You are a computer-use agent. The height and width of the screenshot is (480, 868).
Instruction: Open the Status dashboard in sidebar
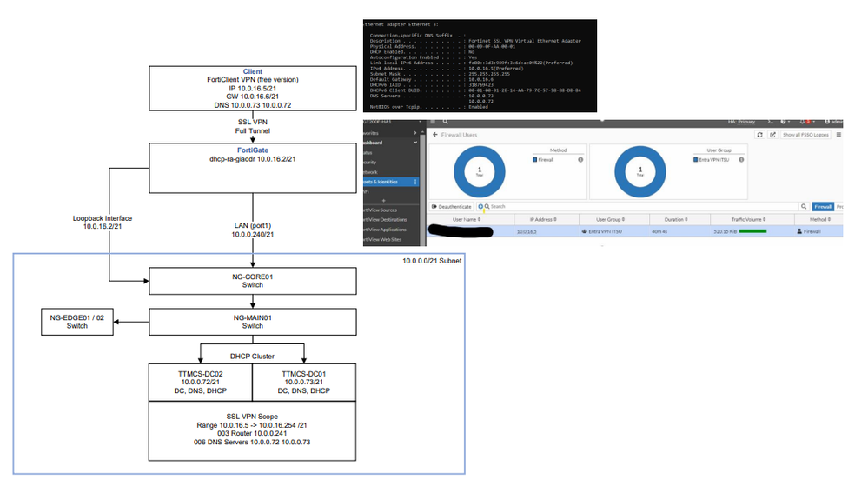(x=390, y=152)
